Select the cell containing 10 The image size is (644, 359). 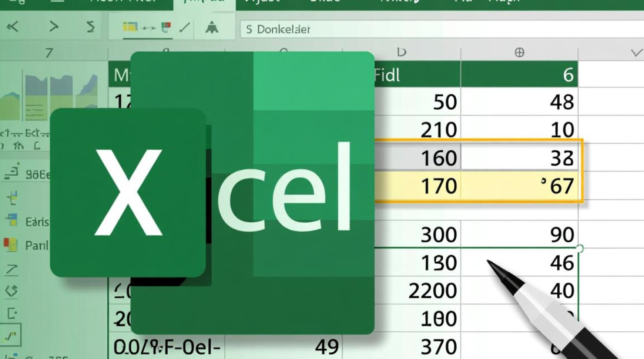pyautogui.click(x=519, y=128)
